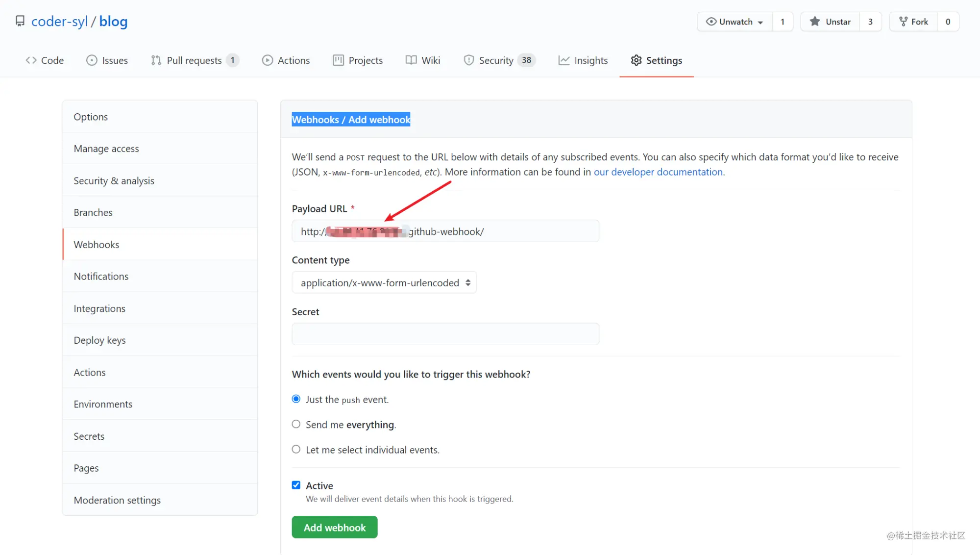Click the Security shield icon
980x555 pixels.
469,60
